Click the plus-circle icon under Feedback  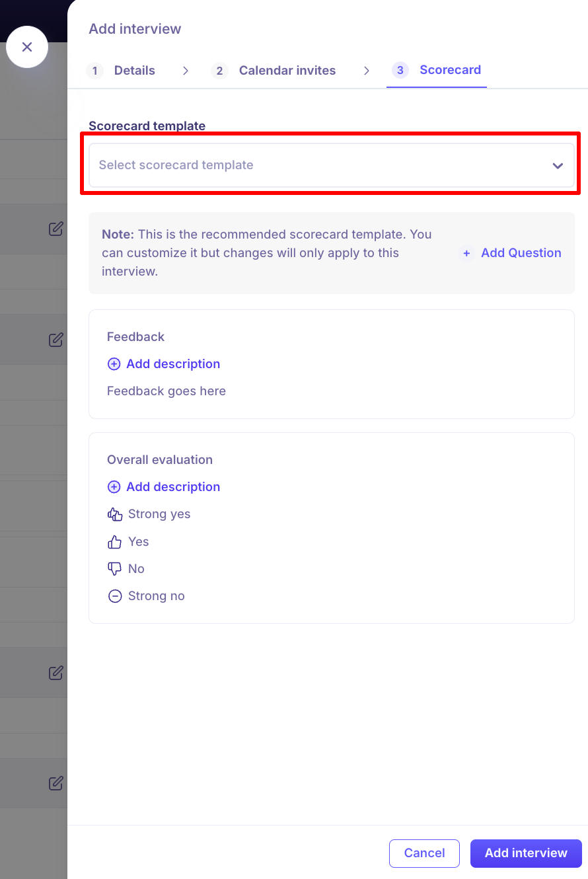click(114, 364)
